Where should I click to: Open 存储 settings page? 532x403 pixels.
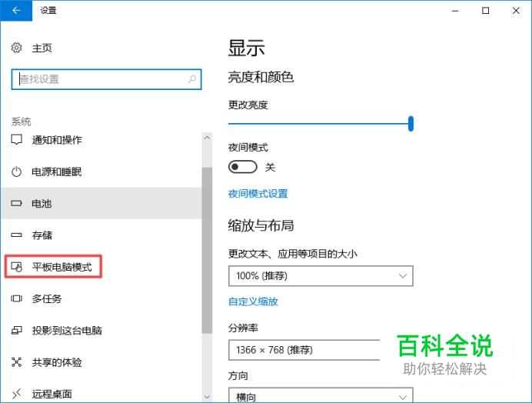tap(42, 235)
